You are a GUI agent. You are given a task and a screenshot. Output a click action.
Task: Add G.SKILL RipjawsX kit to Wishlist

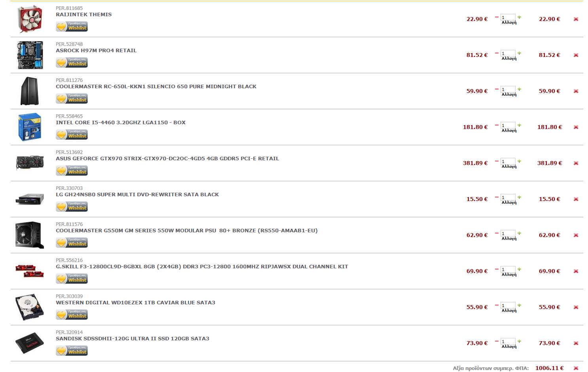72,279
